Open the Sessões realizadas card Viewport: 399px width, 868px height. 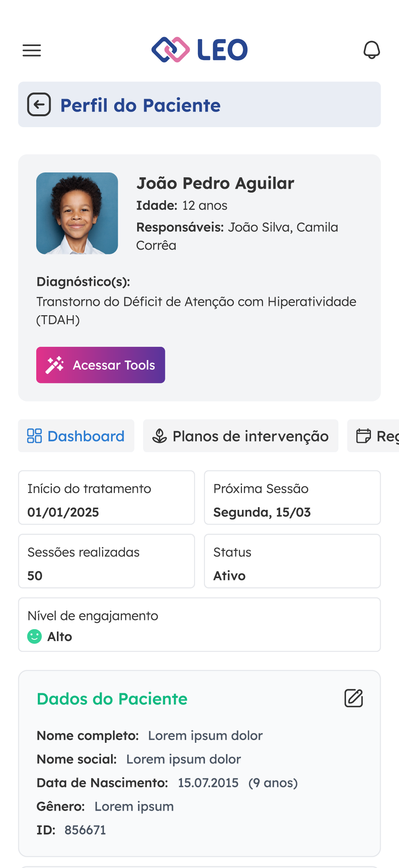point(106,561)
